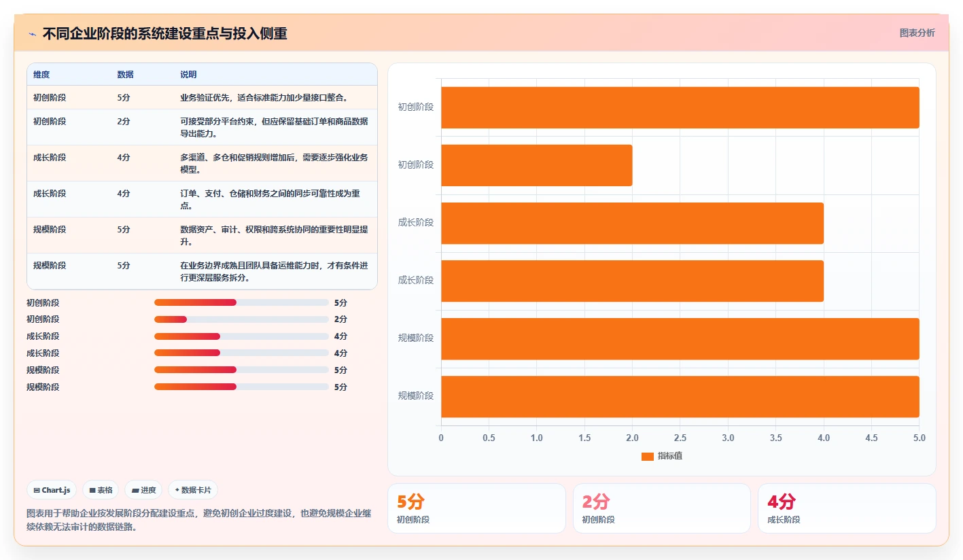The image size is (963, 560).
Task: Click the 进度 tag
Action: point(143,490)
